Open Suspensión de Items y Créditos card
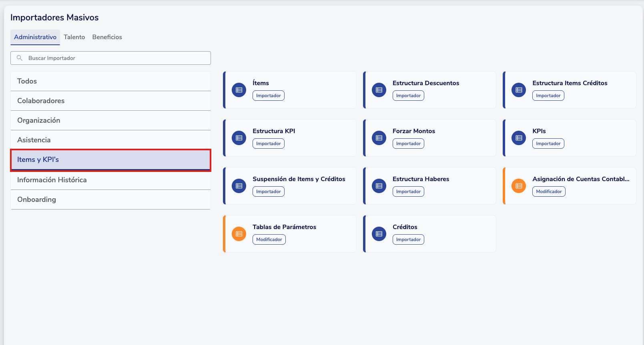Screen dimensions: 644x345 coord(290,185)
